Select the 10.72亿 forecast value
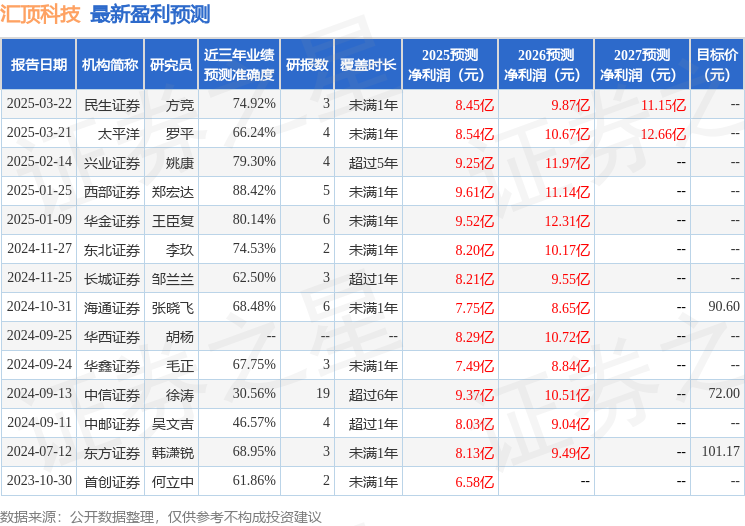 click(x=567, y=337)
